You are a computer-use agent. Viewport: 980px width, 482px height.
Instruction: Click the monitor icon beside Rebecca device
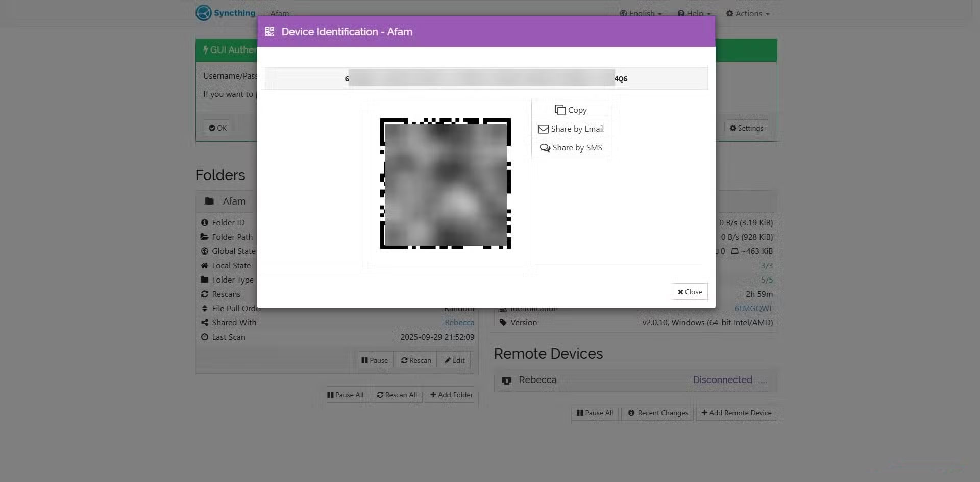tap(506, 380)
